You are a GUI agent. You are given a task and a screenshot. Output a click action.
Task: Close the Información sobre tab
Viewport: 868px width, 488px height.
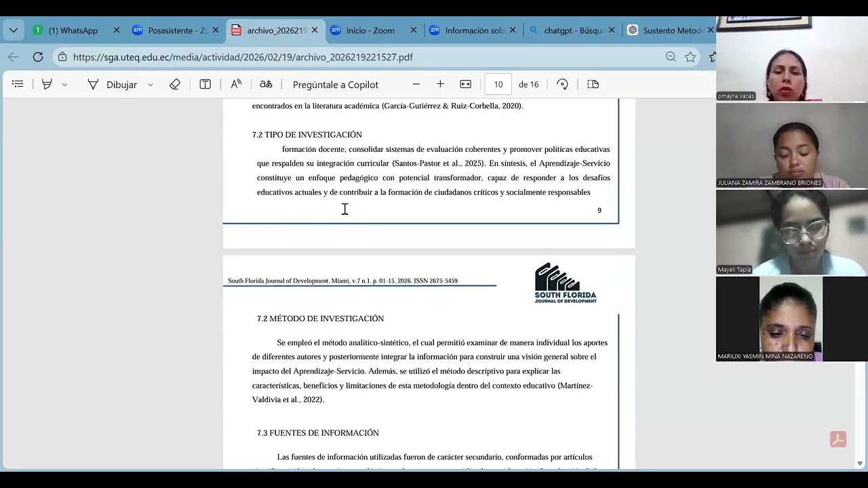[x=513, y=30]
